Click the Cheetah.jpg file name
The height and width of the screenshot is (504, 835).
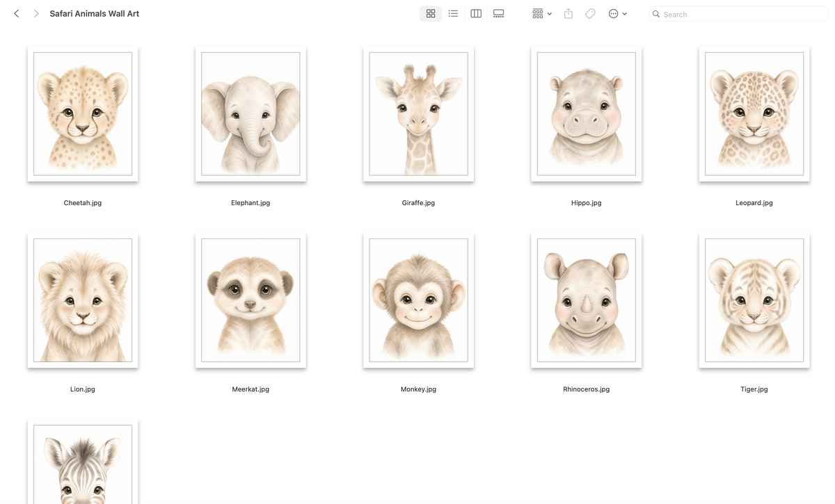click(83, 203)
